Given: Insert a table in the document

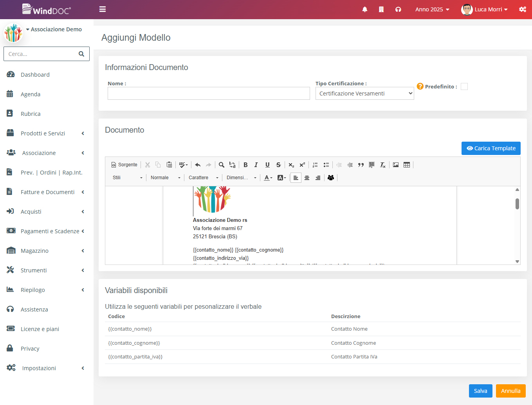Looking at the screenshot, I should [x=407, y=165].
